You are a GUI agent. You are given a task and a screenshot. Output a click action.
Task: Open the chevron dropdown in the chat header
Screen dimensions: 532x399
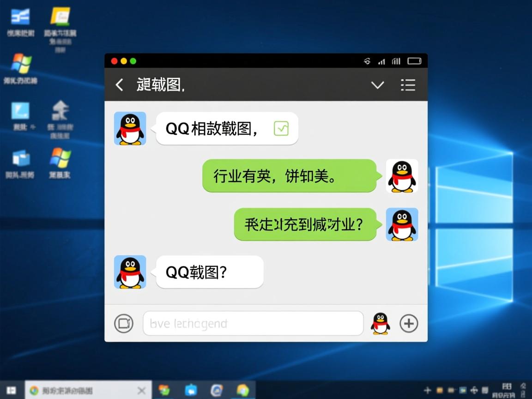pyautogui.click(x=378, y=85)
